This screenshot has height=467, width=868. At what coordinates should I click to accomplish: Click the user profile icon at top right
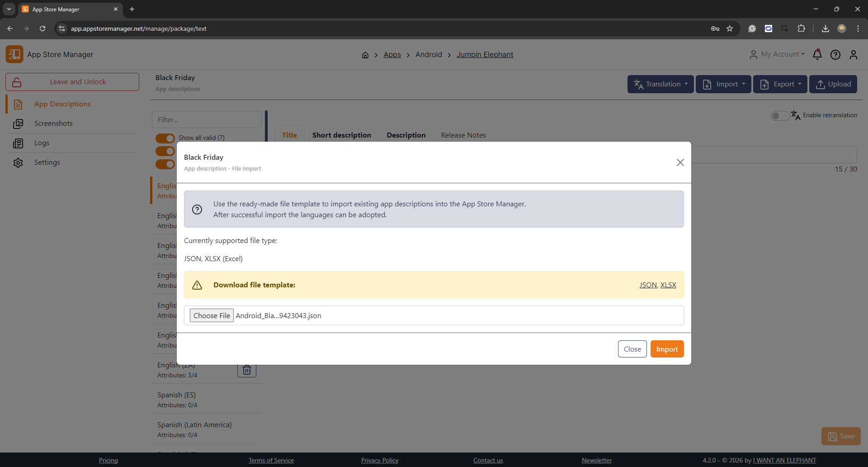[x=853, y=55]
